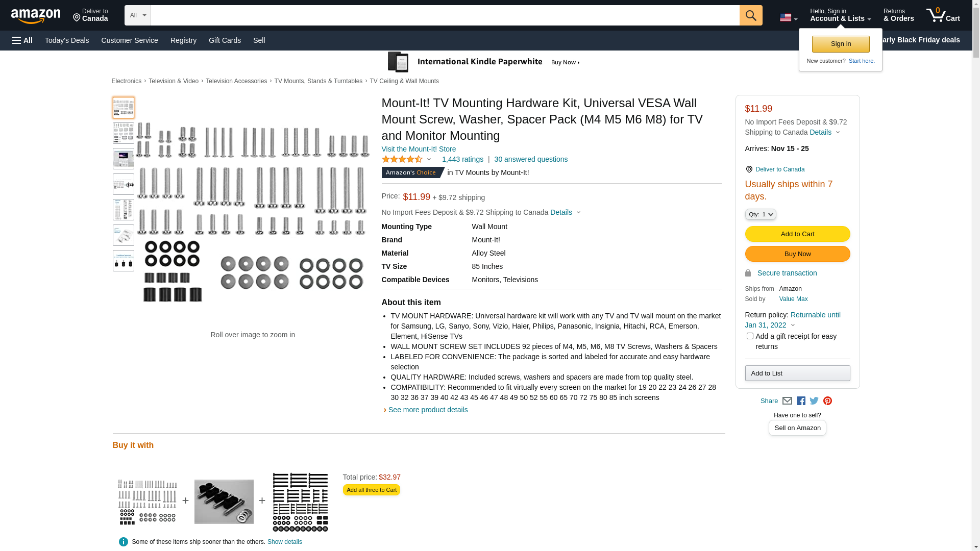Screen dimensions: 980x551
Task: Expand the search category All dropdown
Action: tap(137, 15)
